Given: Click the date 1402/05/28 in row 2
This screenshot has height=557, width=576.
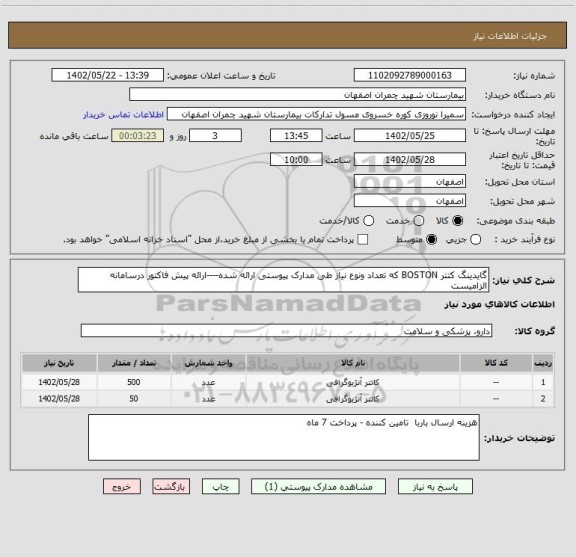Looking at the screenshot, I should [x=59, y=399].
